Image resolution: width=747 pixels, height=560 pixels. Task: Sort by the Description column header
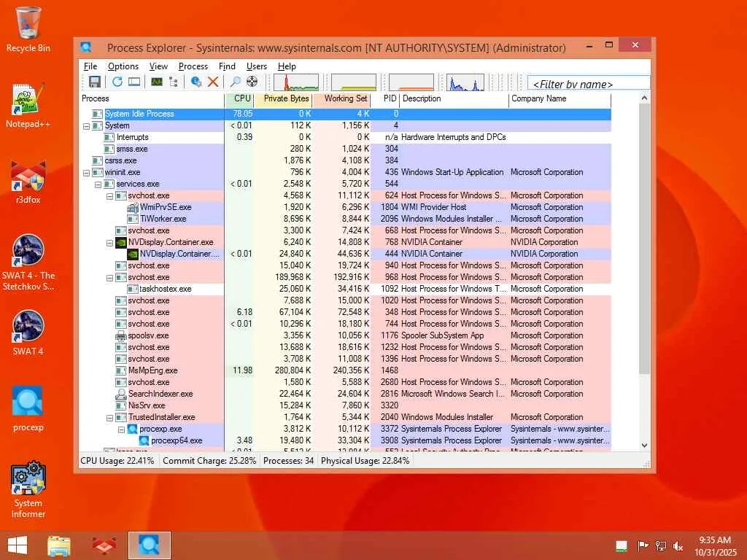click(454, 98)
